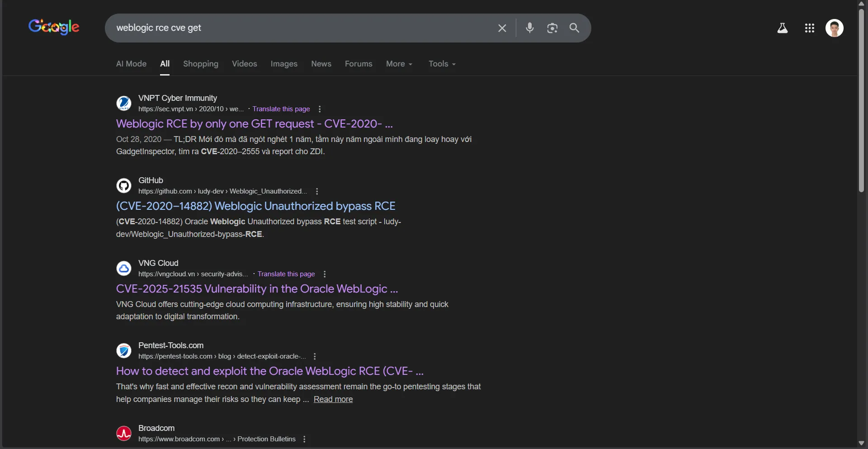Open the Google apps grid
Image resolution: width=868 pixels, height=449 pixels.
809,28
